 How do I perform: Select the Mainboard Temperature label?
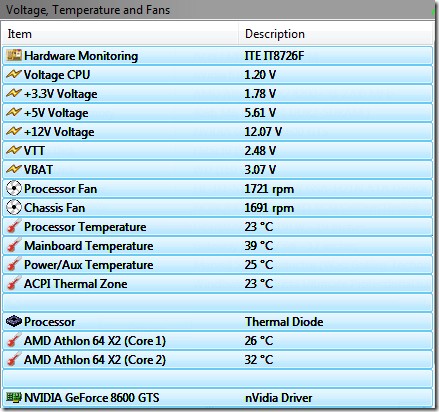click(x=89, y=246)
